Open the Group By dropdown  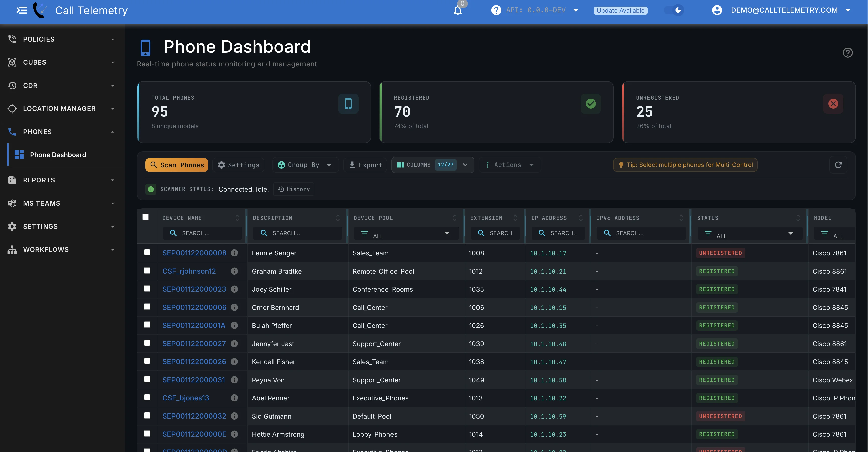[x=305, y=165]
